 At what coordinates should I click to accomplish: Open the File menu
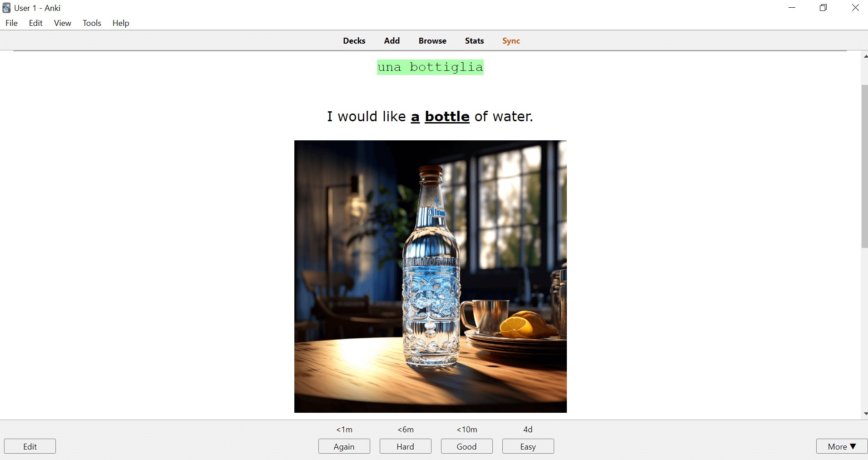[x=11, y=23]
